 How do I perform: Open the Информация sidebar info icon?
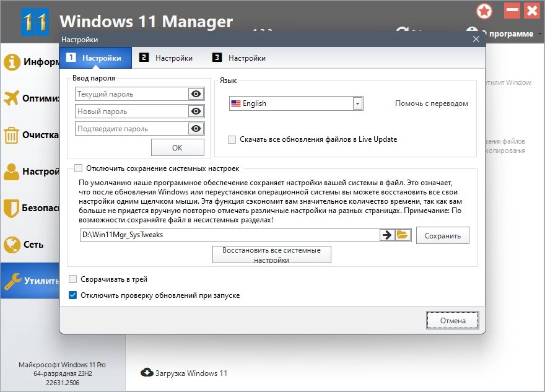(x=12, y=62)
